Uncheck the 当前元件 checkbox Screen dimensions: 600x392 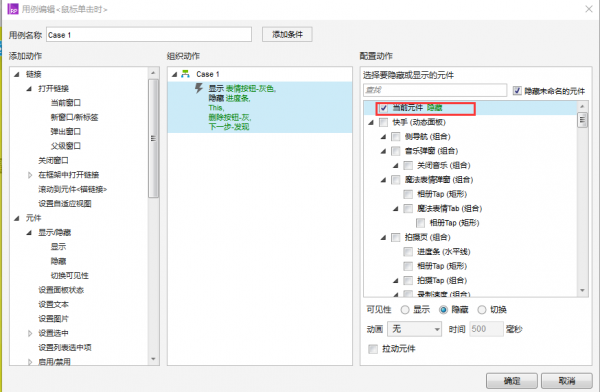[384, 108]
